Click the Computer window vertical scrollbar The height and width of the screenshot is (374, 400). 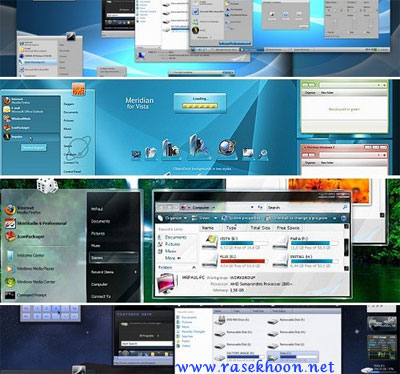coord(346,247)
